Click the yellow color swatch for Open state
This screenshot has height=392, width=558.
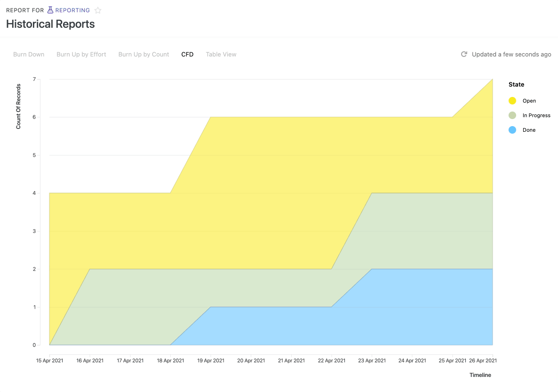513,100
